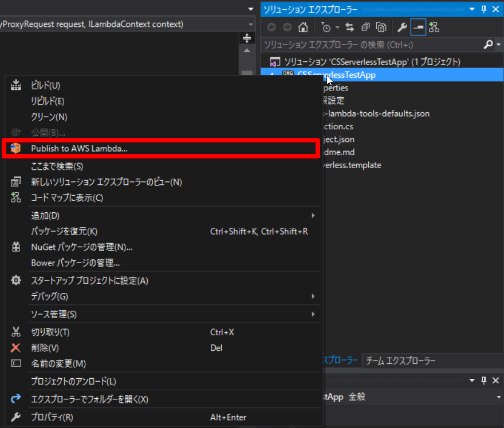Click the new explorer view icon in menu

pos(16,182)
